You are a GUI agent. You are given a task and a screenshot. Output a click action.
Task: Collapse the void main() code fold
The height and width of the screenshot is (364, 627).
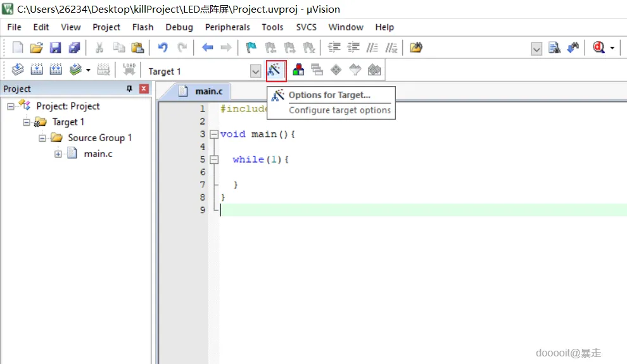[x=214, y=134]
